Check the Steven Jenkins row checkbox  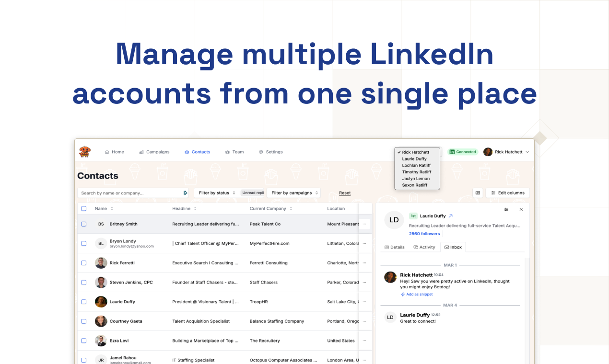coord(84,282)
